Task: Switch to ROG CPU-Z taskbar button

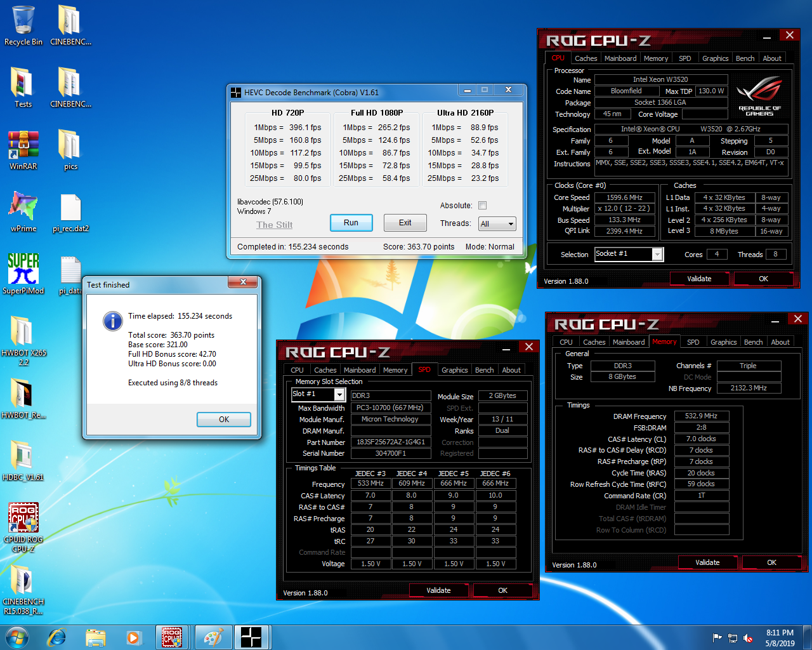Action: (x=172, y=637)
